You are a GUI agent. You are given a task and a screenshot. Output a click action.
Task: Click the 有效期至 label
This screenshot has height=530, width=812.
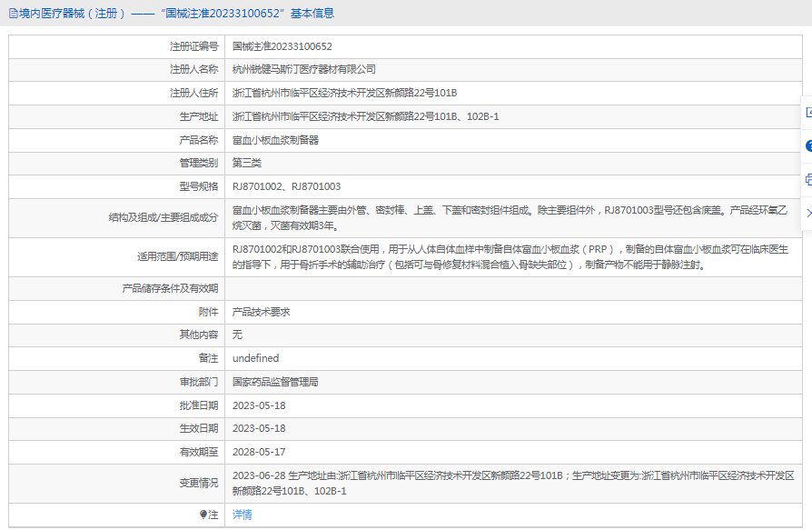coord(199,453)
